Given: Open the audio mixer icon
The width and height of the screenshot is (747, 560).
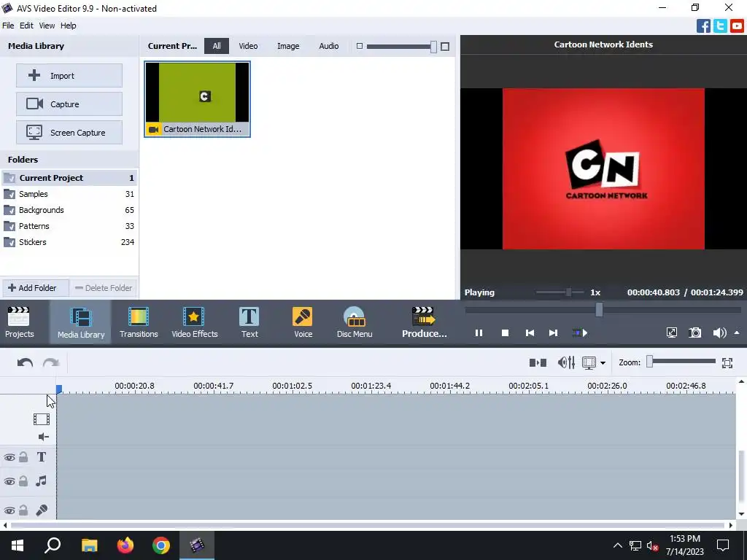Looking at the screenshot, I should [x=566, y=363].
